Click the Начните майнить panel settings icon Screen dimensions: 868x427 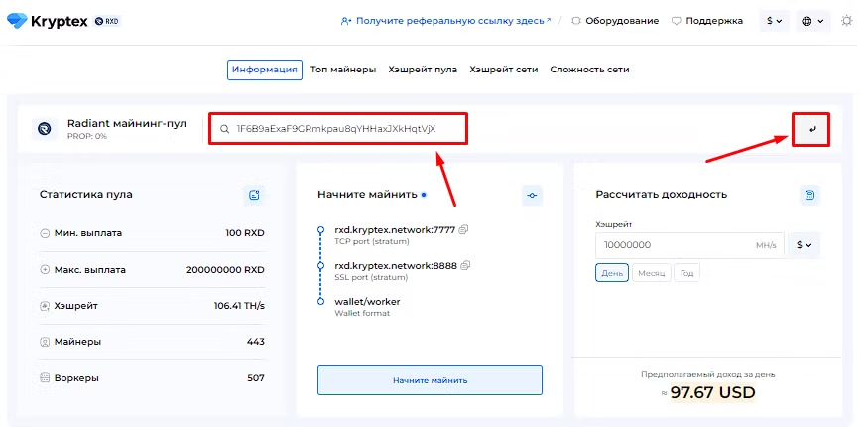[x=532, y=195]
